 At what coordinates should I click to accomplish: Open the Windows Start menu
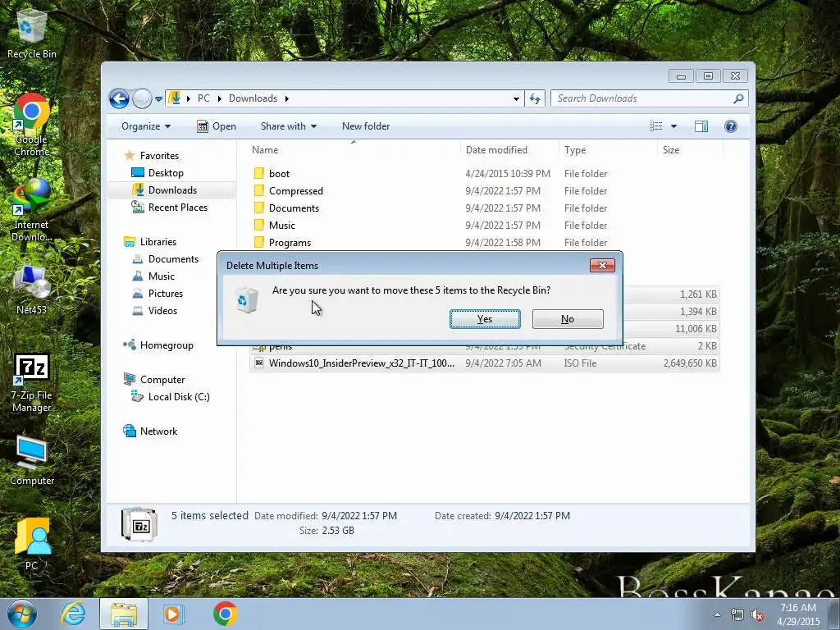[21, 614]
